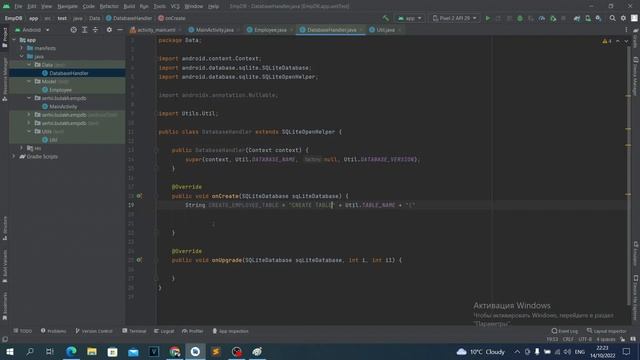This screenshot has height=360, width=640.
Task: Open the Android project view dropdown
Action: pyautogui.click(x=32, y=30)
